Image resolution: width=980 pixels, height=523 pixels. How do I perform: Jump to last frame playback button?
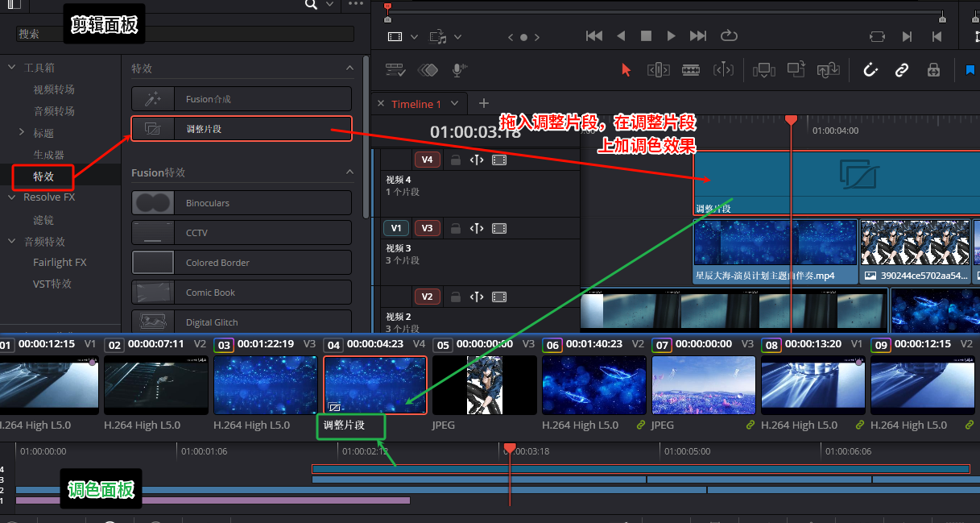[x=698, y=36]
